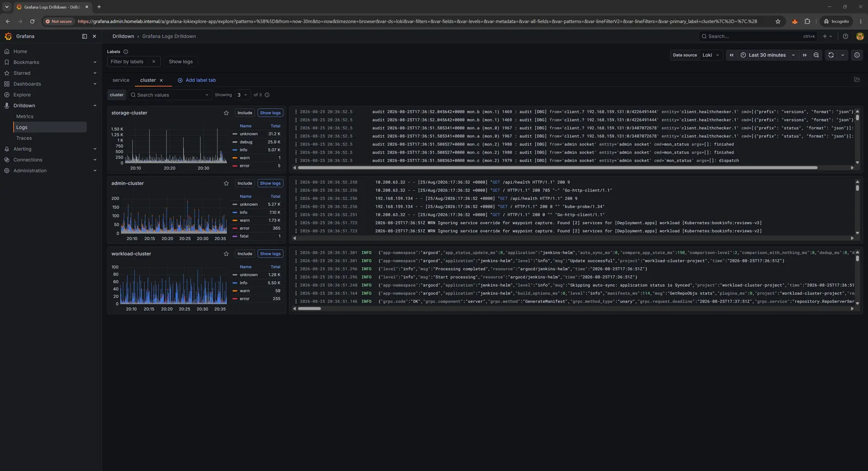
Task: Shift time range forward
Action: pos(805,55)
